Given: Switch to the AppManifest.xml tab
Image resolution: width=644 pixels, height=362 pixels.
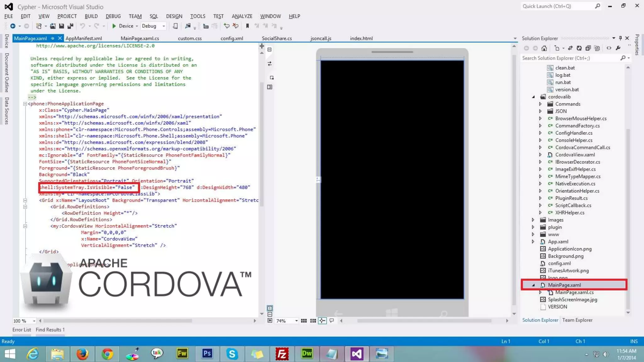Looking at the screenshot, I should point(84,38).
